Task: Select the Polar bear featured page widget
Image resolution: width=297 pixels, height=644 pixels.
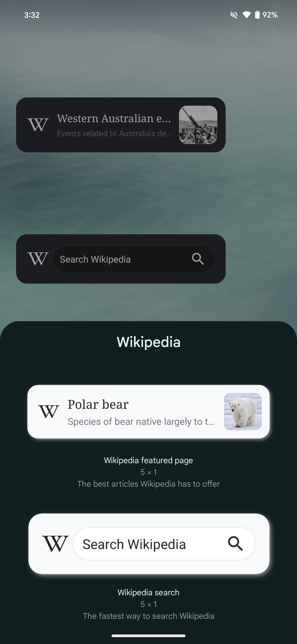Action: coord(148,412)
